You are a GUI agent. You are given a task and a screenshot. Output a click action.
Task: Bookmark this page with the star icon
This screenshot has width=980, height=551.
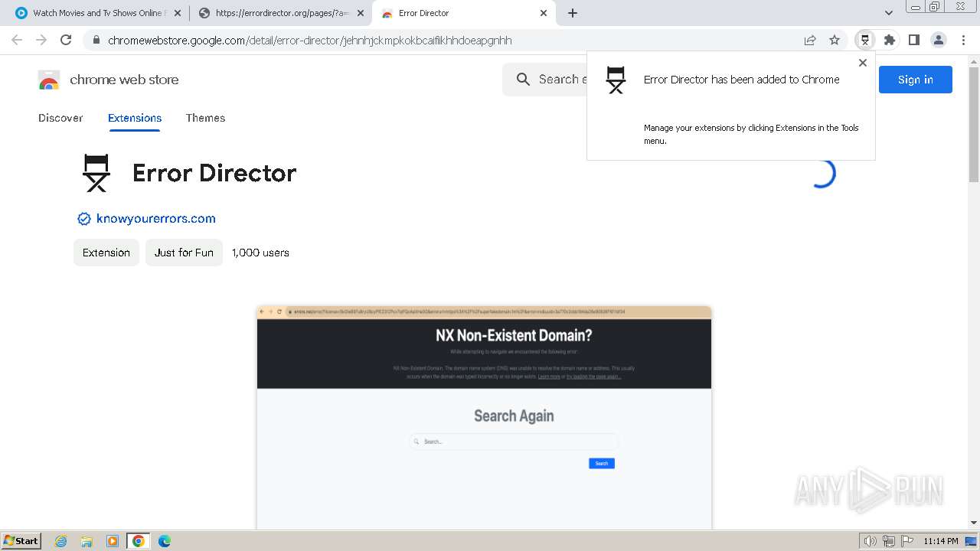[x=835, y=40]
